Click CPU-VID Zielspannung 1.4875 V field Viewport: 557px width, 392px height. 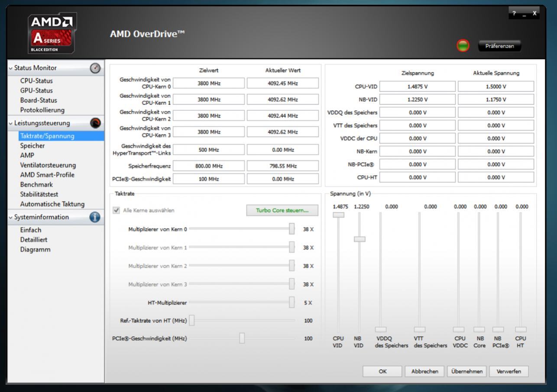[x=418, y=87]
